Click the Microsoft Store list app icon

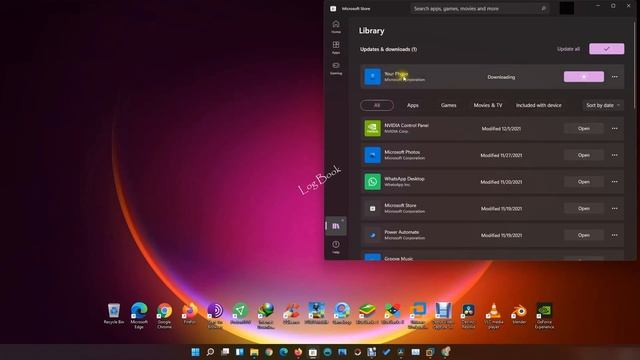click(372, 208)
